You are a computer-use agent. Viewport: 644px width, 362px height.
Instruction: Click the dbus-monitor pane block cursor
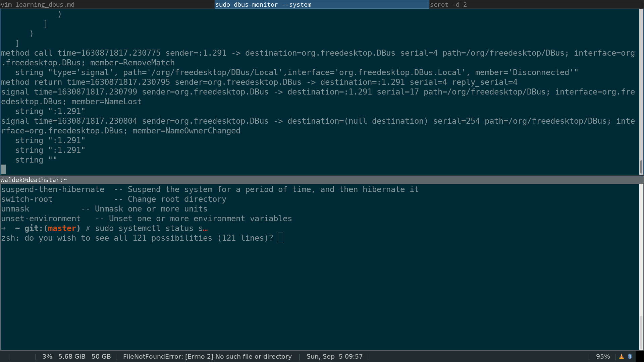pyautogui.click(x=3, y=169)
